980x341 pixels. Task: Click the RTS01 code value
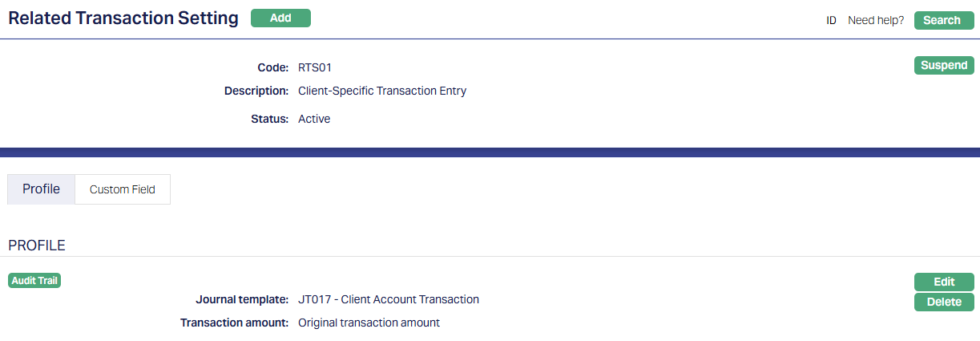click(315, 67)
